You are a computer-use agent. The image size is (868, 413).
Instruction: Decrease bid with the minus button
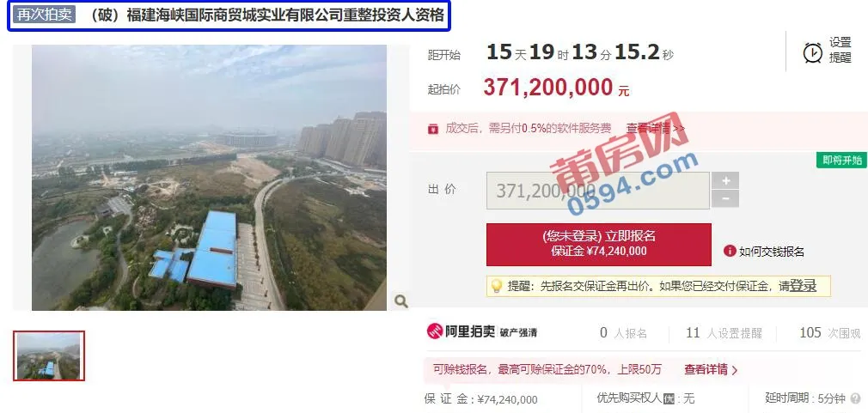pos(725,198)
